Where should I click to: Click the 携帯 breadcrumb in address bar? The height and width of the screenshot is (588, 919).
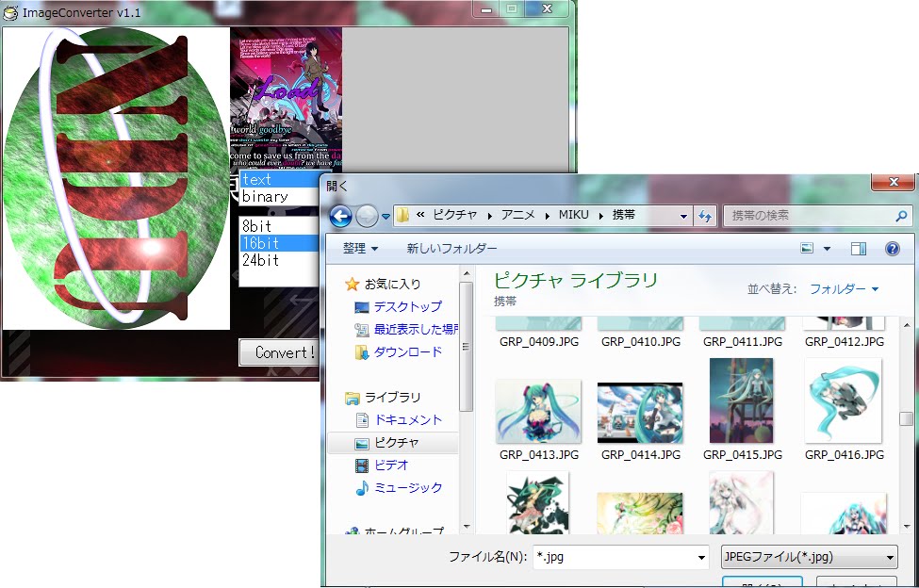click(x=624, y=216)
